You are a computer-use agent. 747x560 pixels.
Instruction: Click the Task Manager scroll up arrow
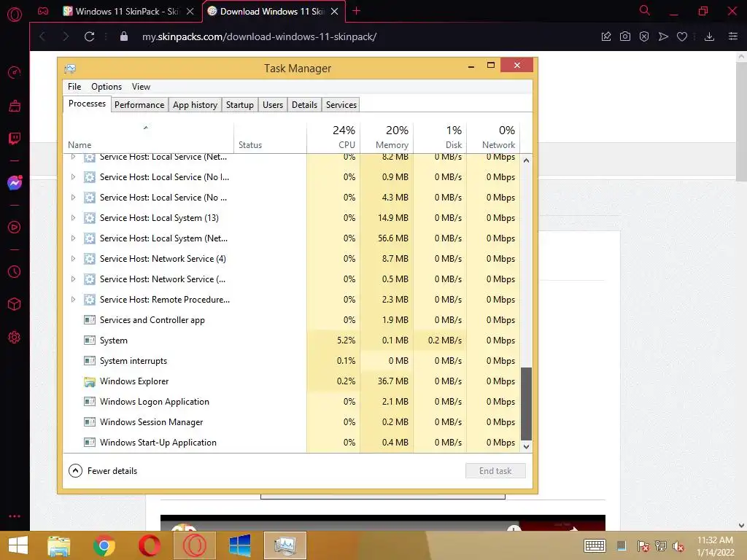(x=527, y=160)
